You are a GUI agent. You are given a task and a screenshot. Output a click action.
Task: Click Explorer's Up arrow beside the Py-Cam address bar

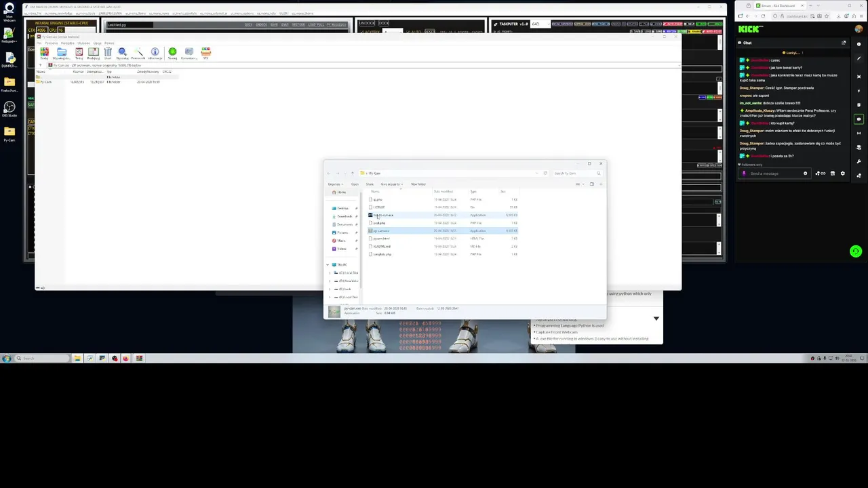[x=353, y=174]
